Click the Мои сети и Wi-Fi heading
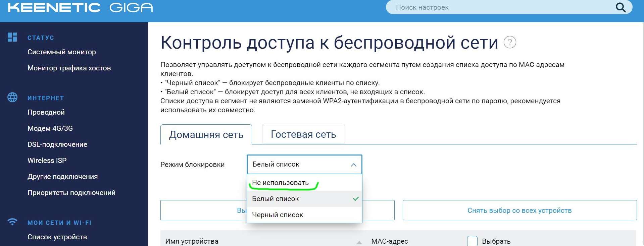Viewport: 644px width, 246px height. (x=59, y=223)
